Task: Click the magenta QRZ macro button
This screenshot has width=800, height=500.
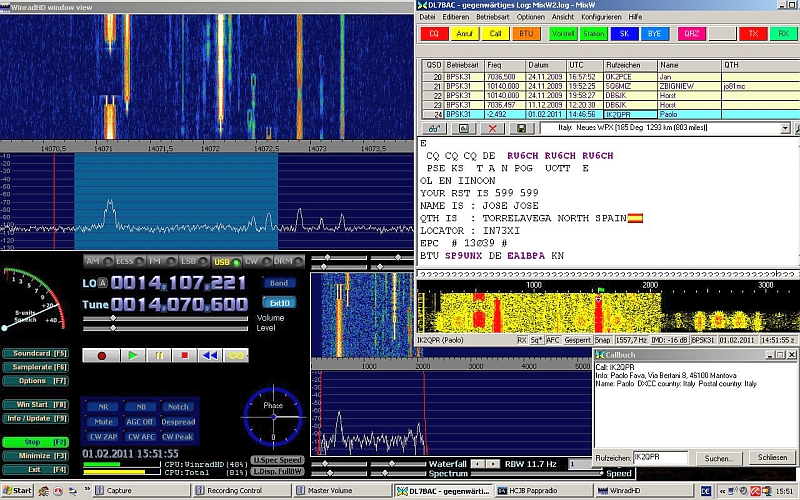Action: 691,34
